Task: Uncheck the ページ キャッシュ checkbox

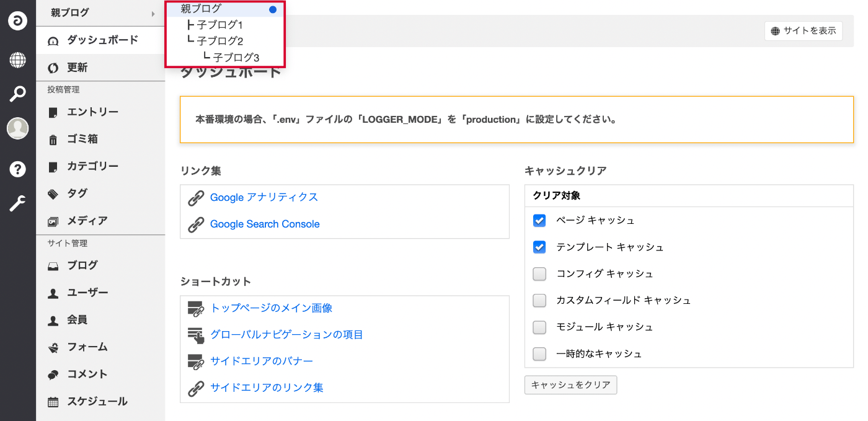Action: coord(539,221)
